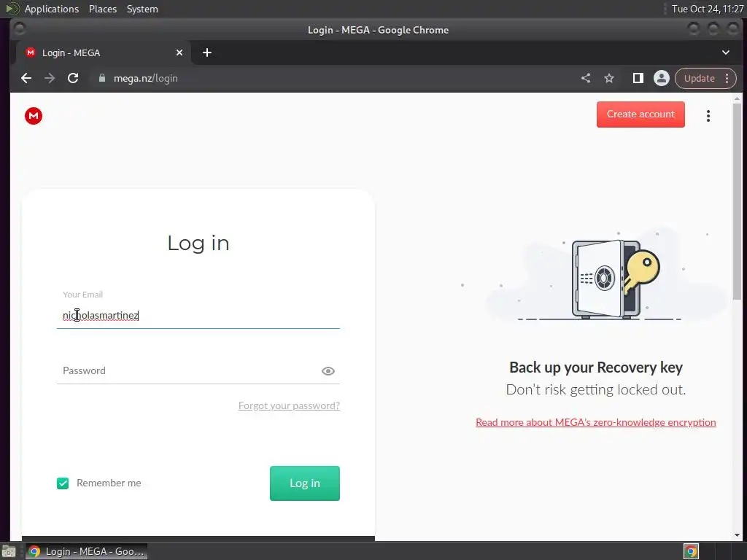Open the Forgot your password link

(x=289, y=405)
